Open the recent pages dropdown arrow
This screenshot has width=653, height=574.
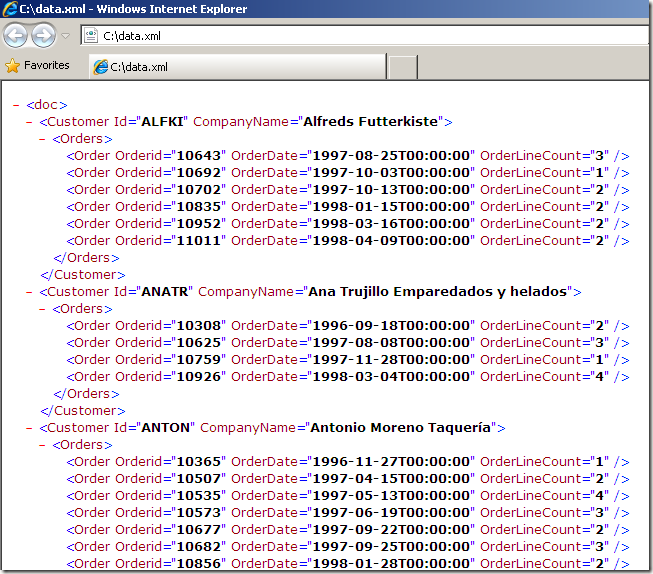tap(65, 36)
